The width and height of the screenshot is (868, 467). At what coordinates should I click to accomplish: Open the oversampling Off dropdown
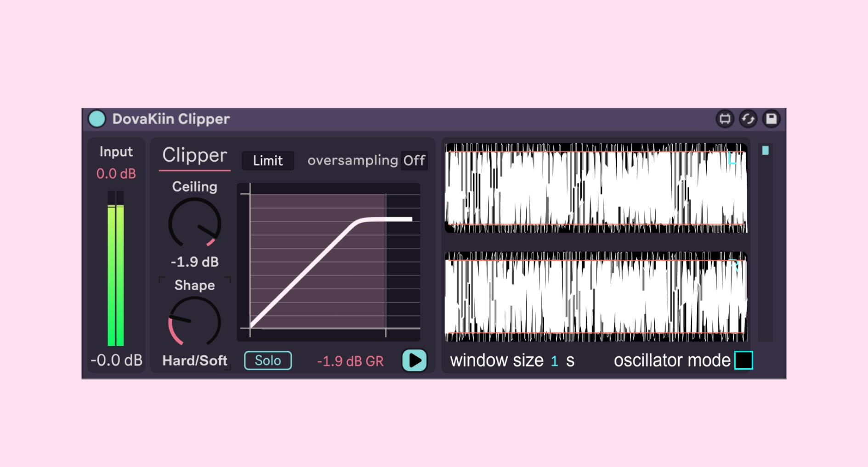(414, 161)
